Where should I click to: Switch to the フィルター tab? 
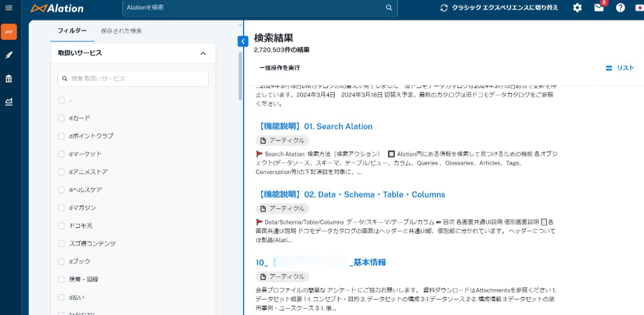pos(72,31)
